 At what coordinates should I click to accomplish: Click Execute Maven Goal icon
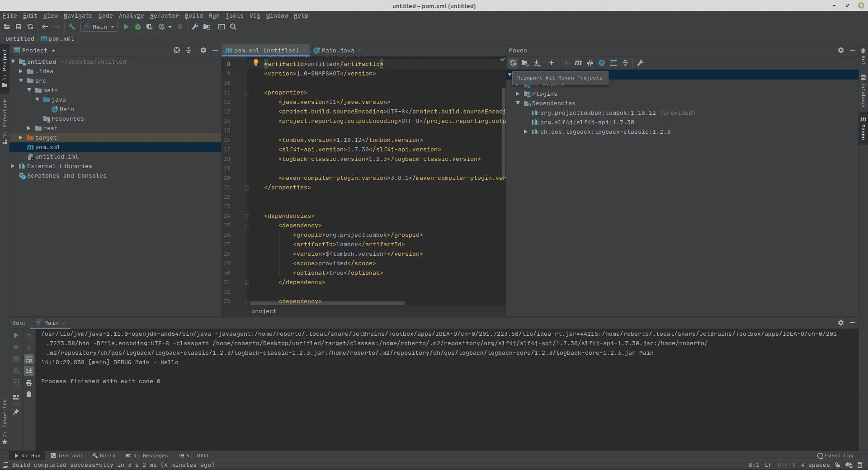[578, 63]
